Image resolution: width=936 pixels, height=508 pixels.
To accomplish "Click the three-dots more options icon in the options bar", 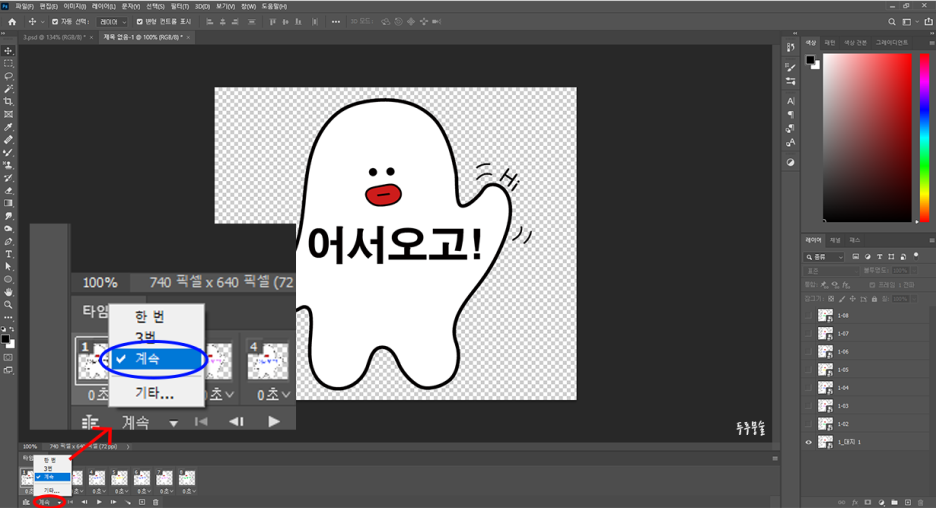I will click(x=335, y=21).
